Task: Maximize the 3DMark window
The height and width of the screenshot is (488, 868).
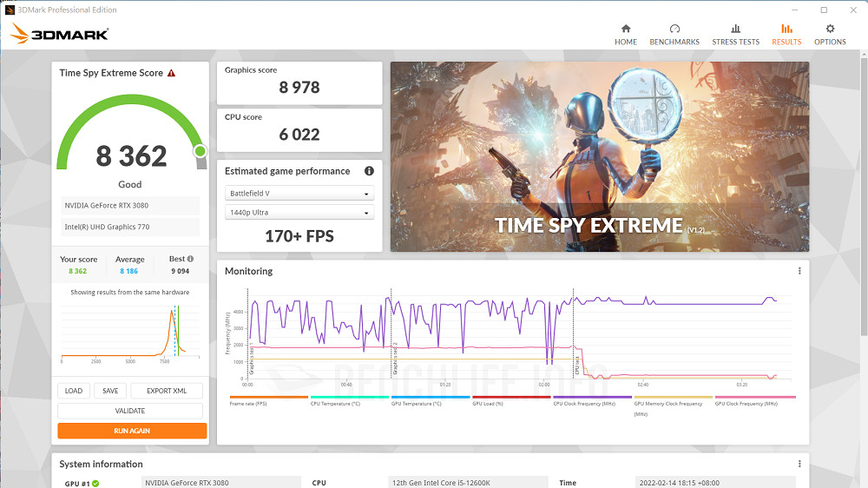Action: click(824, 10)
